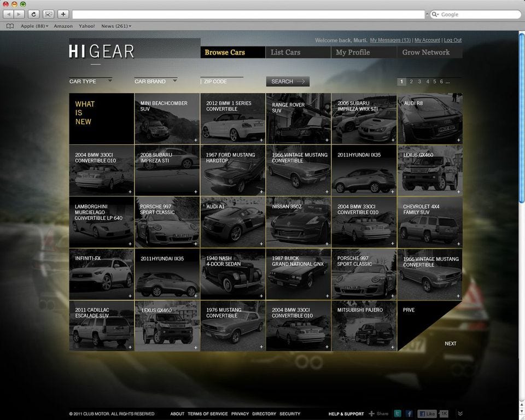The height and width of the screenshot is (420, 525).
Task: Open the Car Type dropdown
Action: tap(91, 81)
